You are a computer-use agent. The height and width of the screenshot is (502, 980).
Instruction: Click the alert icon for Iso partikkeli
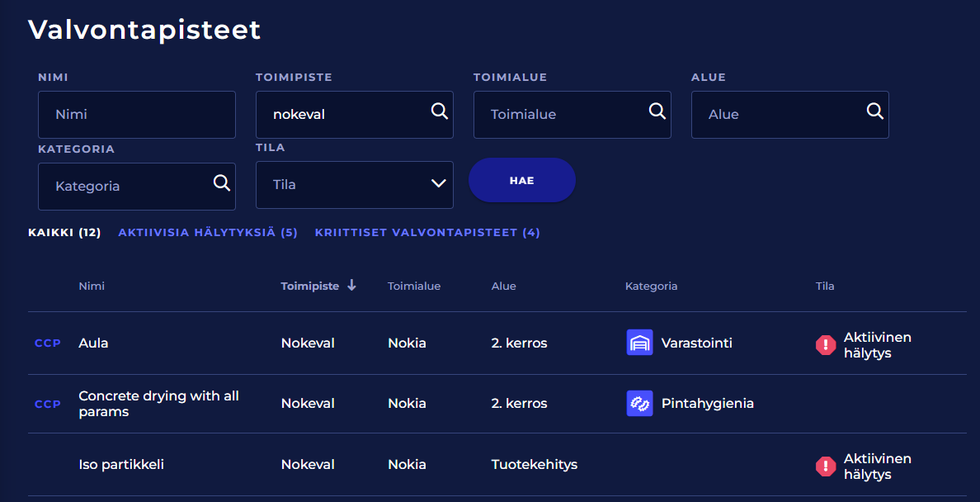click(826, 466)
